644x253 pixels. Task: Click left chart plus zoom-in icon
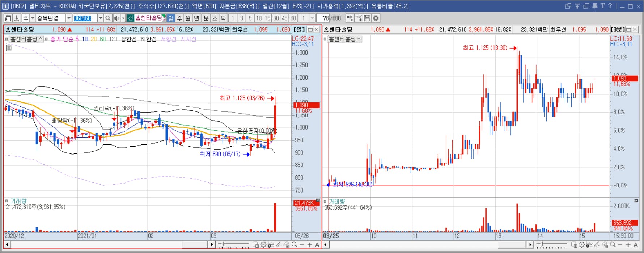click(x=310, y=245)
